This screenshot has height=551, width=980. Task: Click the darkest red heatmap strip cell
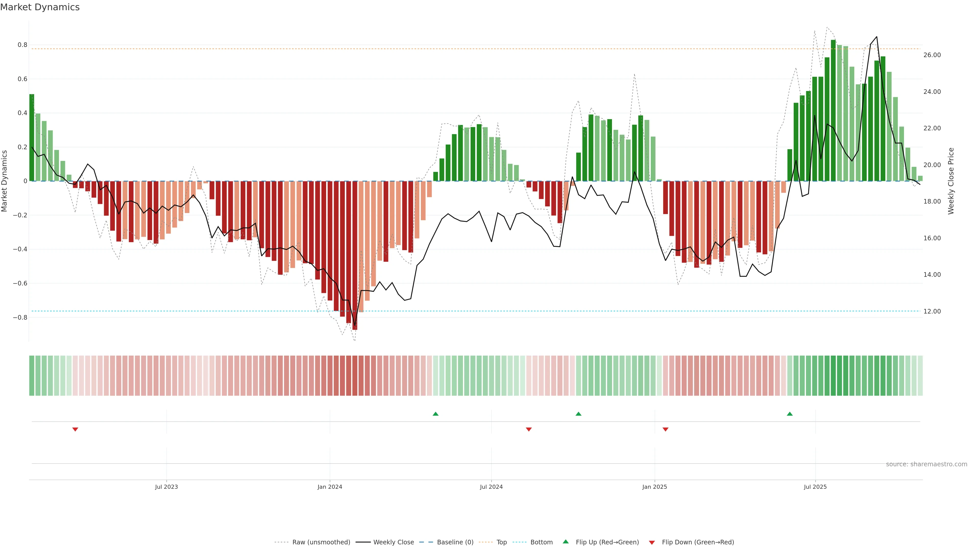354,376
